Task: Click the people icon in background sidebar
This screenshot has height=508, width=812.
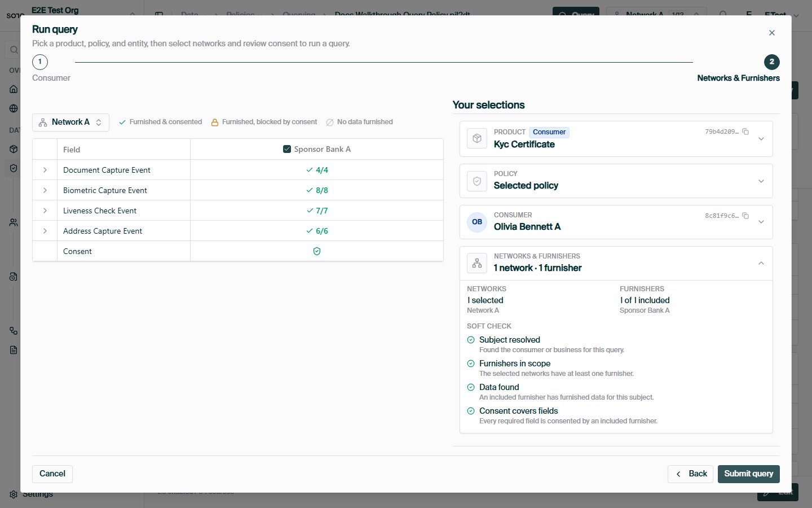Action: 14,222
